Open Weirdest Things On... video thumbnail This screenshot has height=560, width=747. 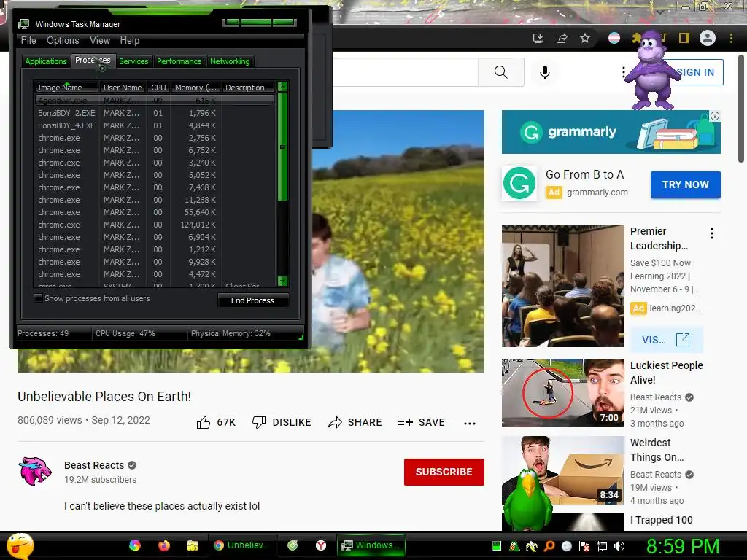(562, 470)
